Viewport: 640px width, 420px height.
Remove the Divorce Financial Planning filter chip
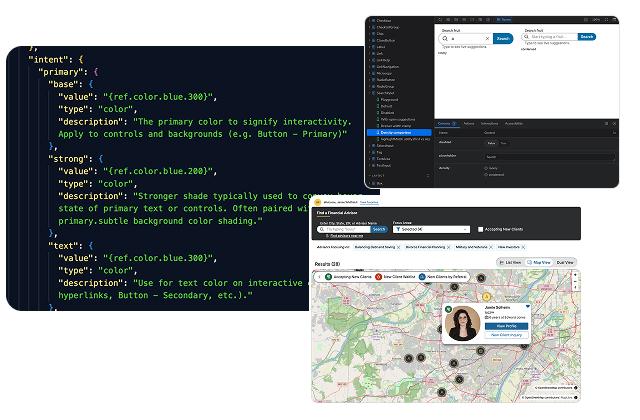449,247
